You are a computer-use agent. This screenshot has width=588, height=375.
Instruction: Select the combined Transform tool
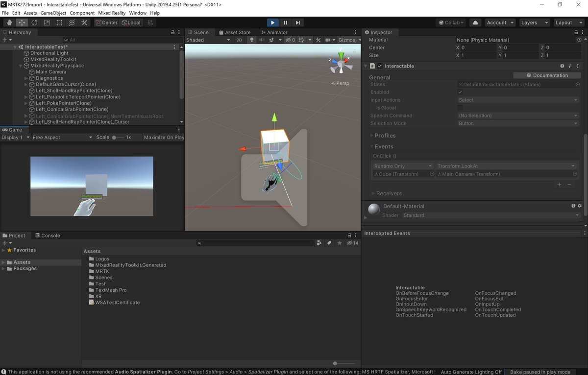pos(72,23)
